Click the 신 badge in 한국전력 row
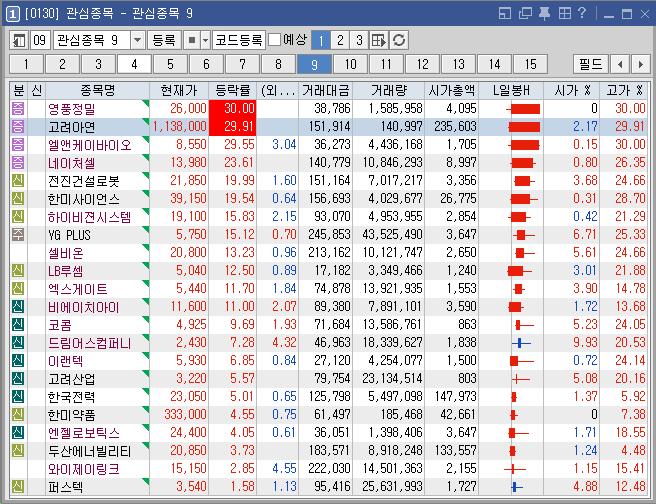This screenshot has width=656, height=504. click(18, 397)
